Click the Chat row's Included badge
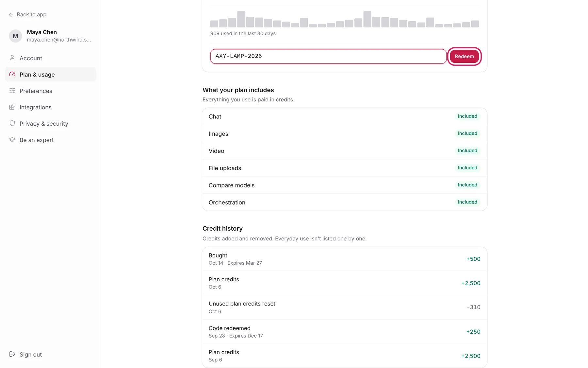 point(467,116)
